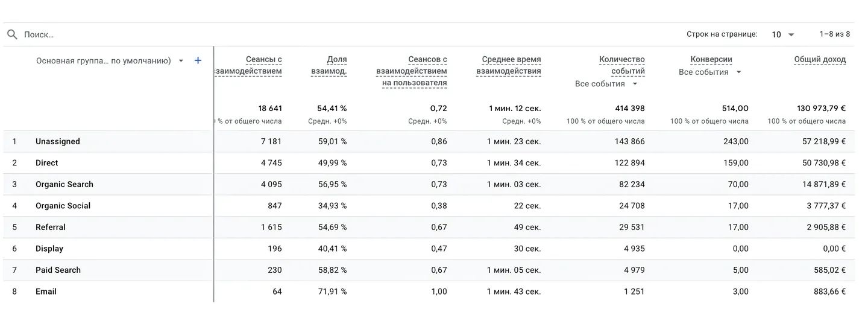Click the Organic Search row label
868x335 pixels.
click(64, 184)
